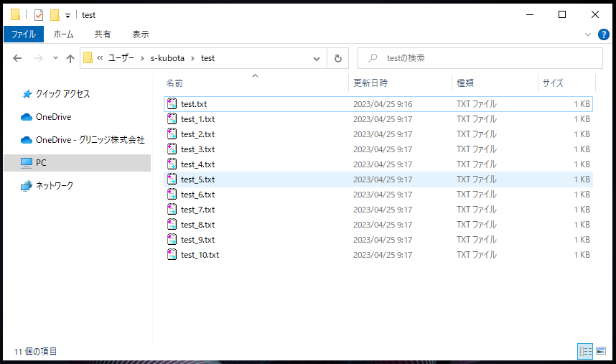Click the Properties checkmark icon in title bar
Screen dimensions: 616x364
pos(39,15)
